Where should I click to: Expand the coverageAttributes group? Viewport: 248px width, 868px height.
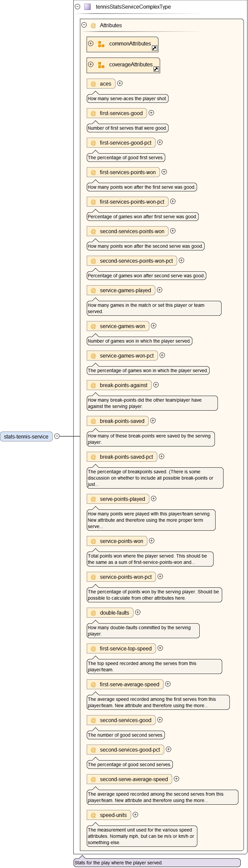90,64
